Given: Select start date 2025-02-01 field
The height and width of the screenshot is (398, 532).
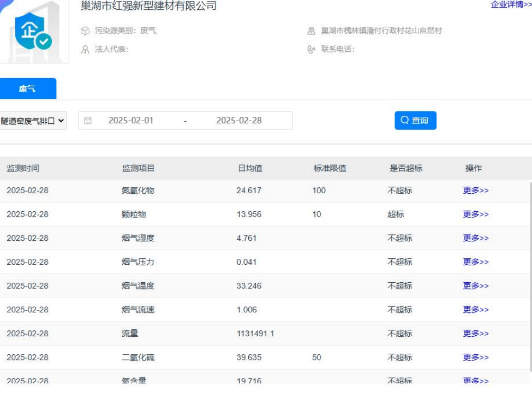Looking at the screenshot, I should 131,121.
